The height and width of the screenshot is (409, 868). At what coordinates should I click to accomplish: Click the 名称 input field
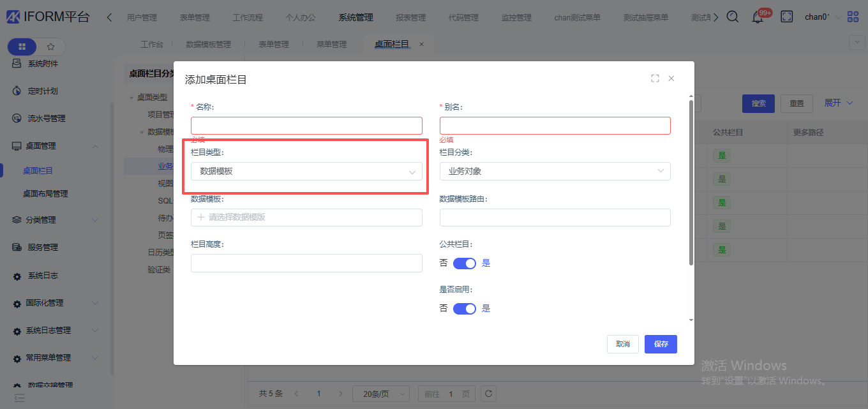coord(306,126)
